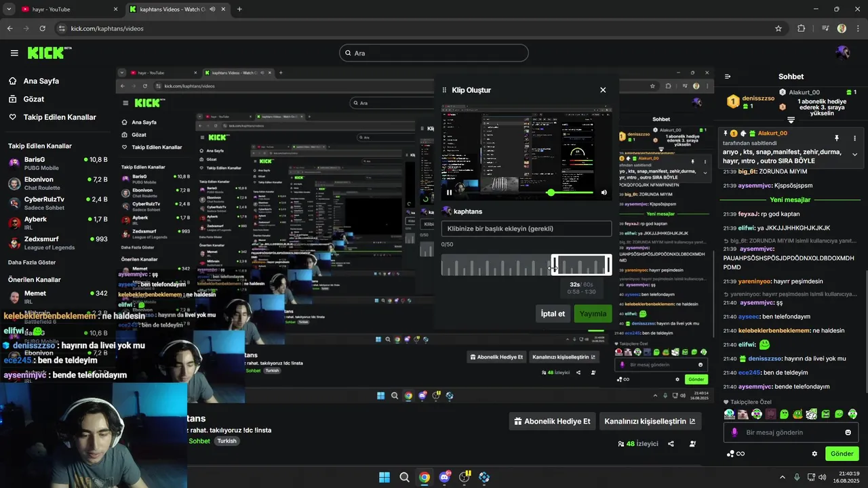The image size is (868, 488).
Task: Click the Ara search field
Action: click(434, 53)
